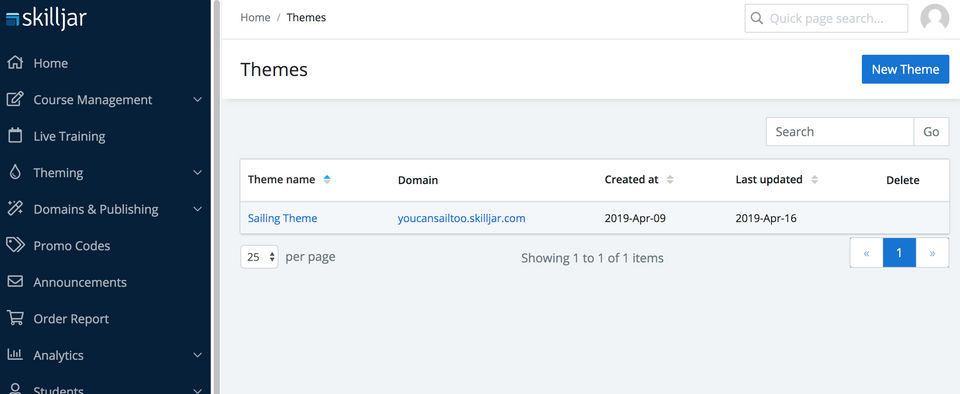Sort the Created at column
Screen dimensions: 960x394
pyautogui.click(x=670, y=180)
